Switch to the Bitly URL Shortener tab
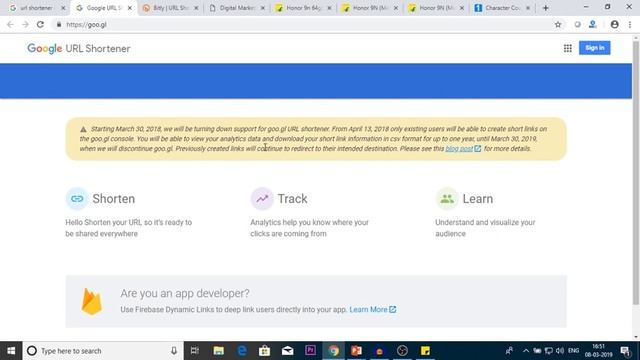 pos(170,8)
